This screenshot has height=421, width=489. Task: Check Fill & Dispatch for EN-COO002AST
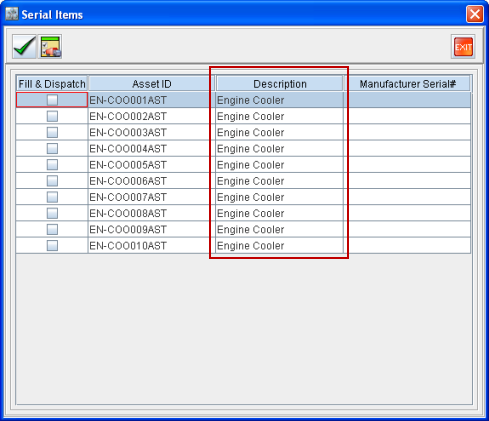[x=52, y=116]
